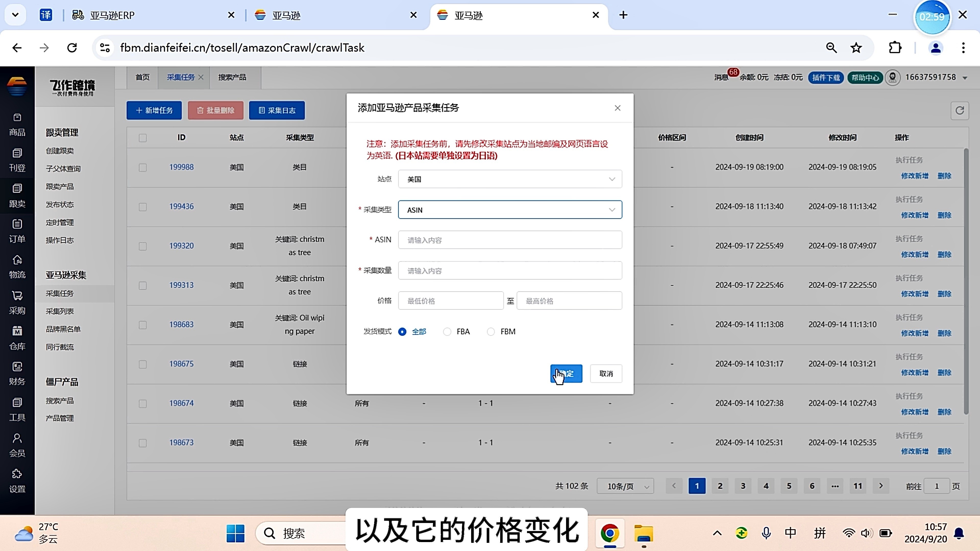This screenshot has width=980, height=551.
Task: Open the 仓库 sidebar section
Action: (17, 339)
